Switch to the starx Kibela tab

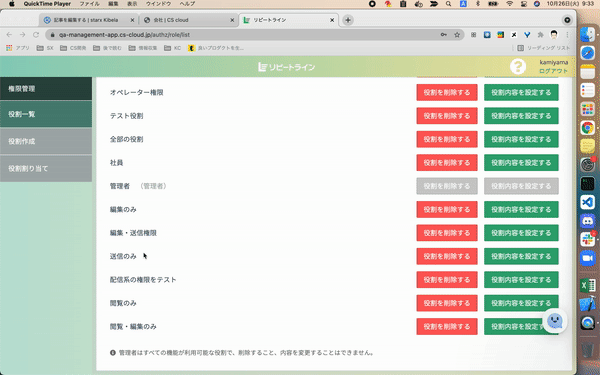pyautogui.click(x=89, y=20)
